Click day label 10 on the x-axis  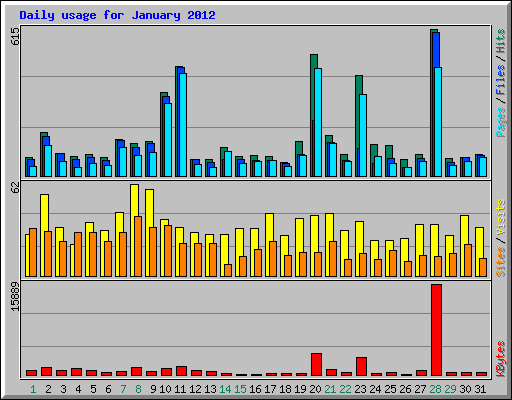[165, 389]
